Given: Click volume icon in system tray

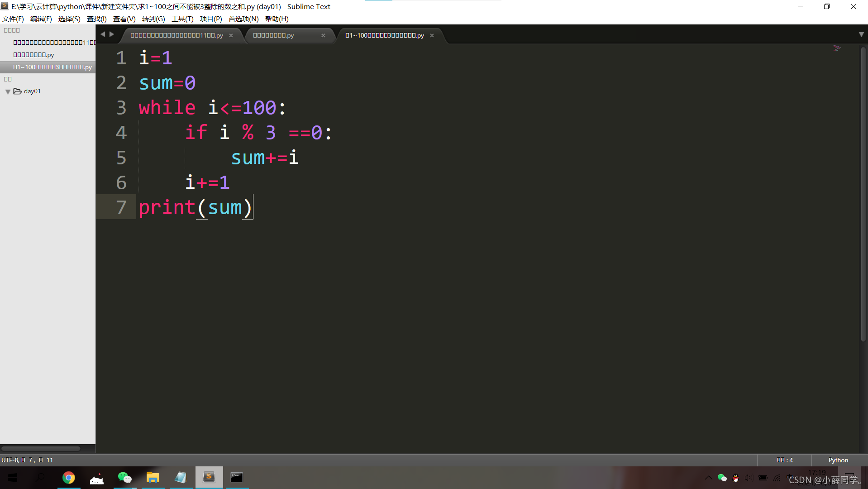Looking at the screenshot, I should click(x=749, y=478).
